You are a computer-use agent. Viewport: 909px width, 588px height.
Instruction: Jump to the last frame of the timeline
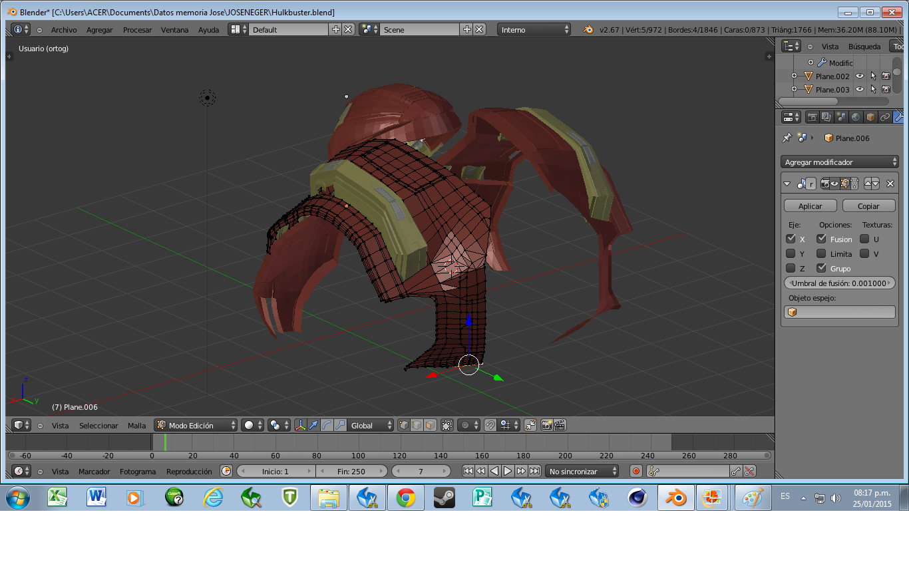534,471
